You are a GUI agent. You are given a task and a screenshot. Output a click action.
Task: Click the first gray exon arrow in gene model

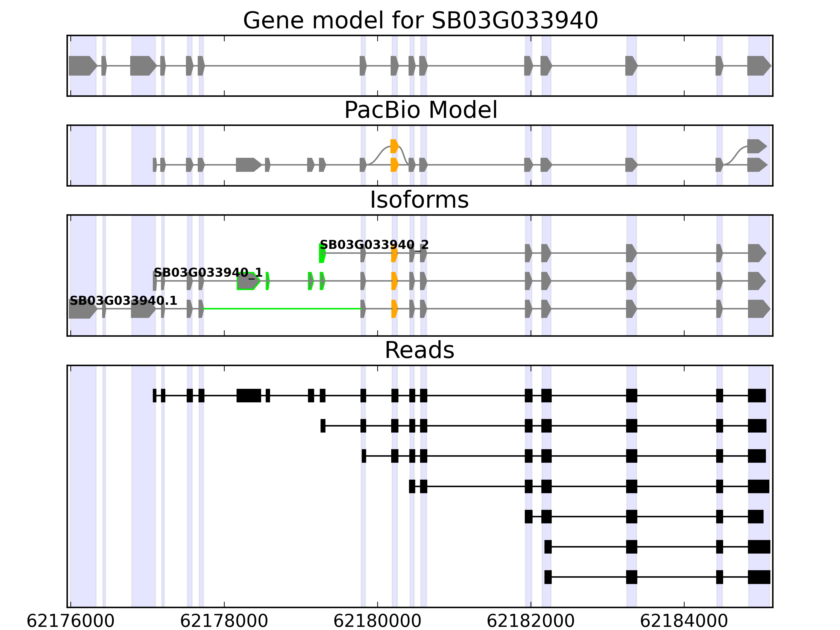[82, 66]
